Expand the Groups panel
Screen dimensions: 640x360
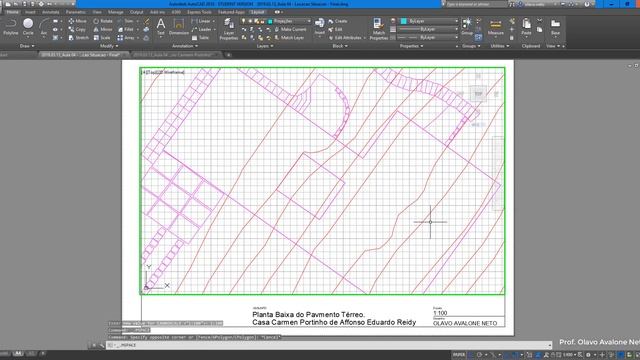(x=471, y=46)
